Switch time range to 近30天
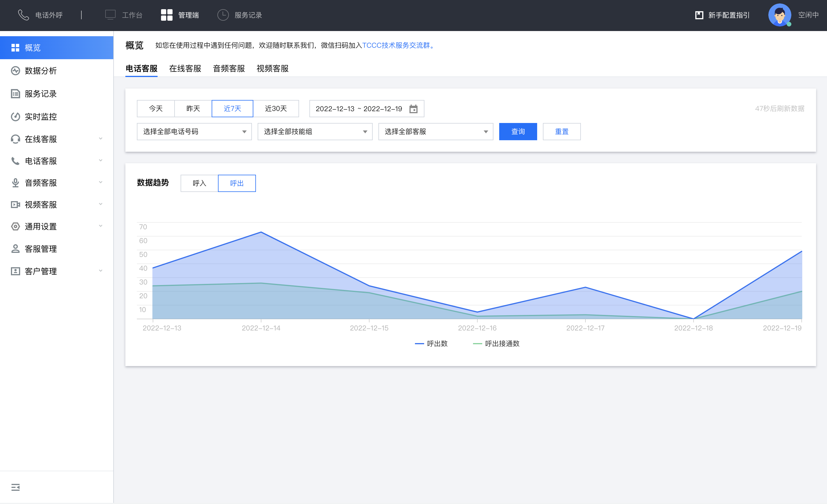 (x=275, y=109)
